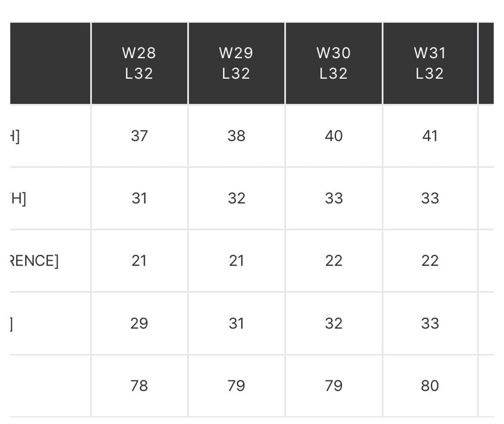Click value 79 in the W30 column
Screen dimensions: 504x424
[333, 385]
